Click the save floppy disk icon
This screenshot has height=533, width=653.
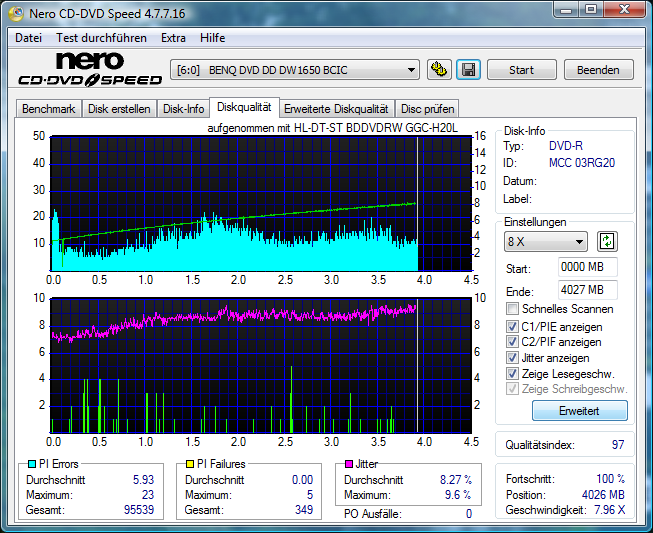[468, 70]
